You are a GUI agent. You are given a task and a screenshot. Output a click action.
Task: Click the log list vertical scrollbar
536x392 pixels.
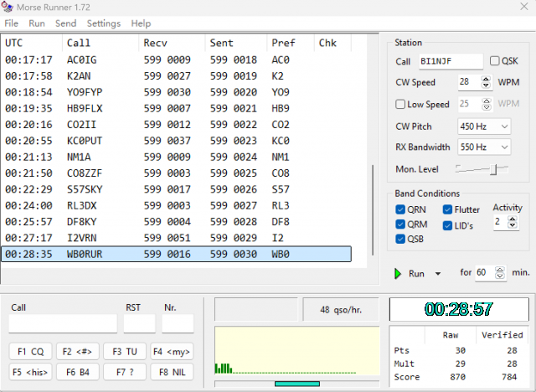tap(373, 210)
